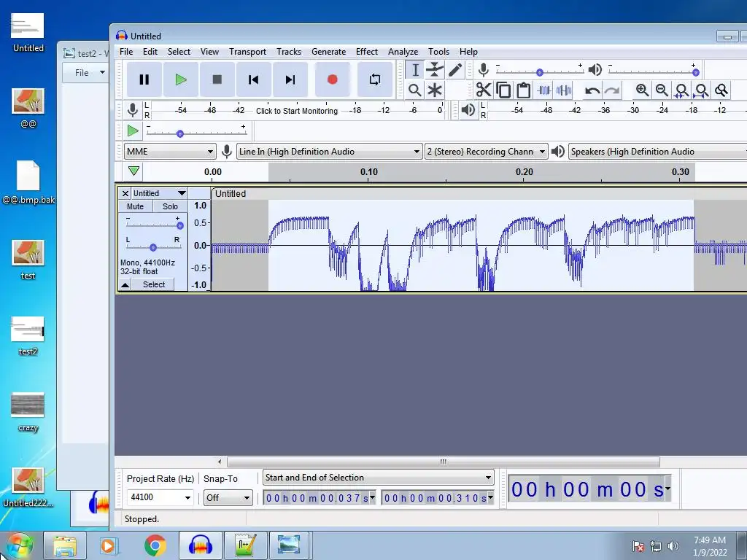The height and width of the screenshot is (560, 747).
Task: Click the recording meter microphone icon
Action: tap(133, 110)
